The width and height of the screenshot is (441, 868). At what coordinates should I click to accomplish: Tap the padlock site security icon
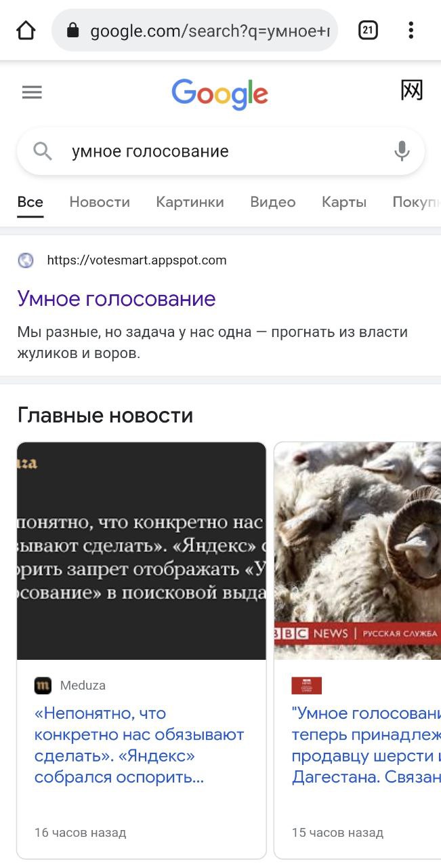point(73,31)
